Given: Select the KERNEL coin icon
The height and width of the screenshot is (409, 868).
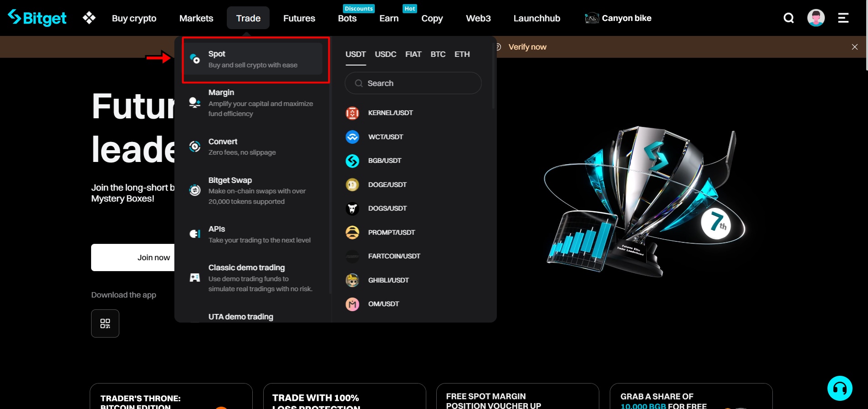Looking at the screenshot, I should (352, 113).
